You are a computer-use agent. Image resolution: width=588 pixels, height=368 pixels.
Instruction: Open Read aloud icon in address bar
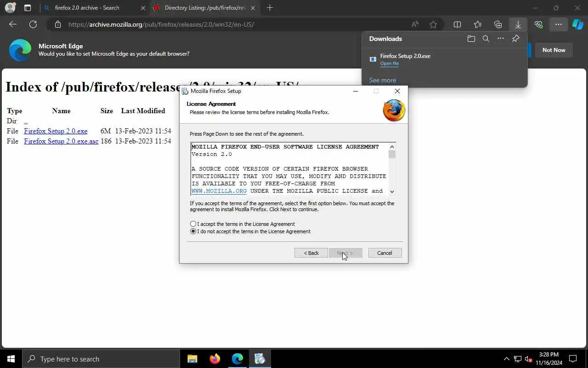click(x=415, y=24)
